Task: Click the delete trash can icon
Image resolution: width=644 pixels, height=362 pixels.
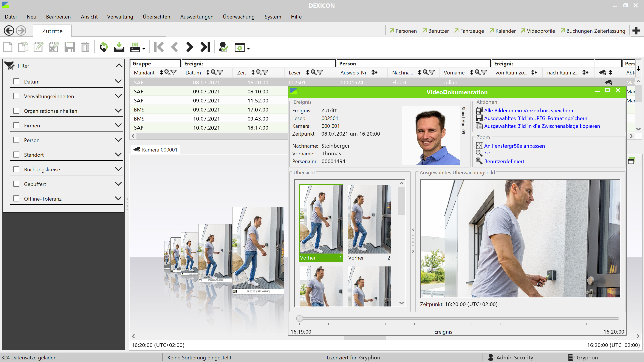Action: tap(85, 47)
